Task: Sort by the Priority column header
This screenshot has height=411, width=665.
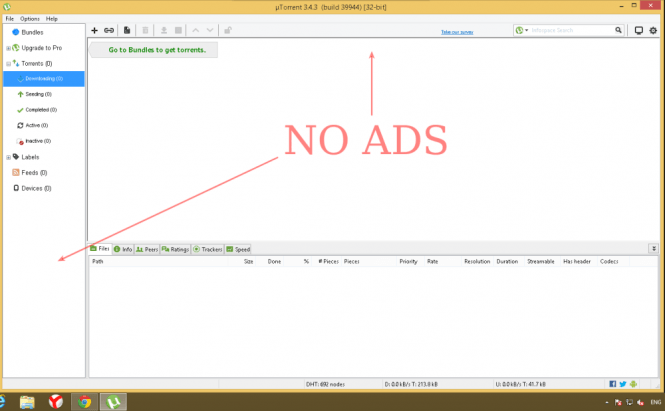Action: 408,261
